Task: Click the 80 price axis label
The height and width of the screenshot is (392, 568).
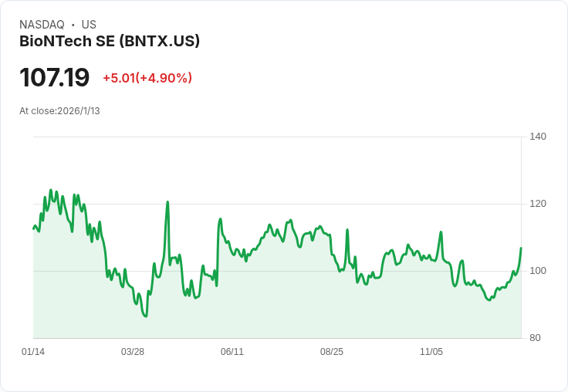Action: point(535,338)
